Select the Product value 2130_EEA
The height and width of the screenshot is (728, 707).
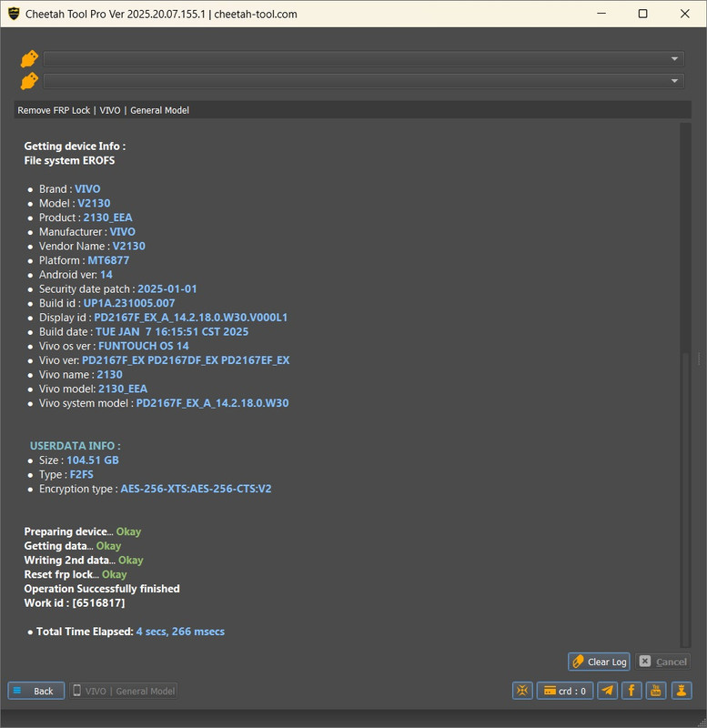(107, 217)
